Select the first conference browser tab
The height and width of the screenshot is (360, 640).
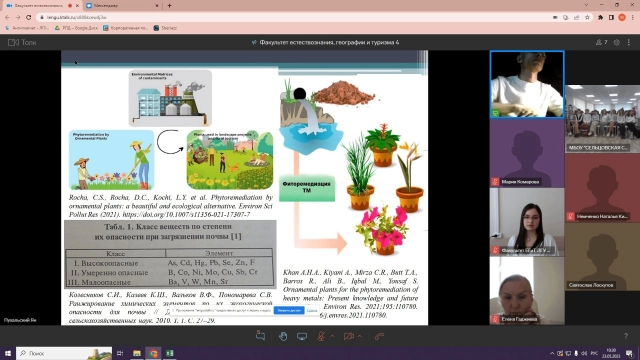tap(42, 6)
